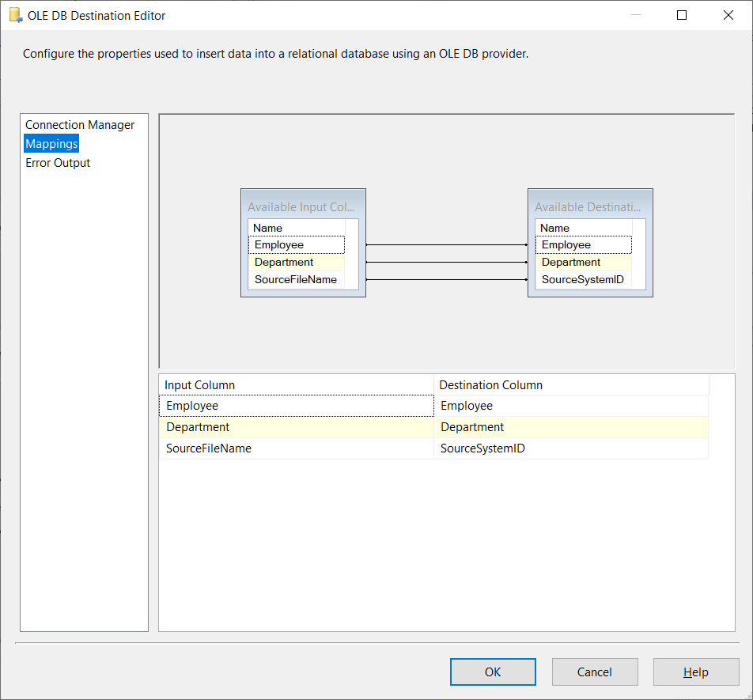
Task: Open the SourceFileName input column cell
Action: [296, 448]
